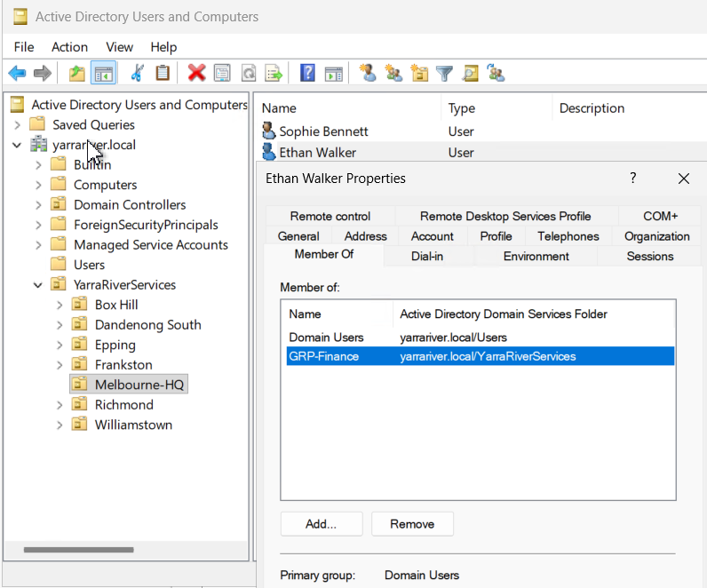Screen dimensions: 707x588
Task: Close the Ethan Walker Properties dialog
Action: click(x=684, y=179)
